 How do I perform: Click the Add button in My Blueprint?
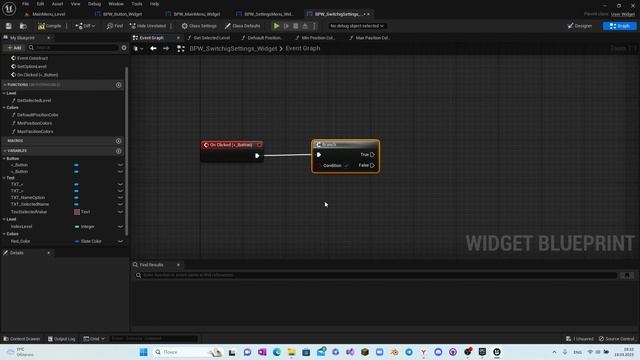pyautogui.click(x=14, y=47)
